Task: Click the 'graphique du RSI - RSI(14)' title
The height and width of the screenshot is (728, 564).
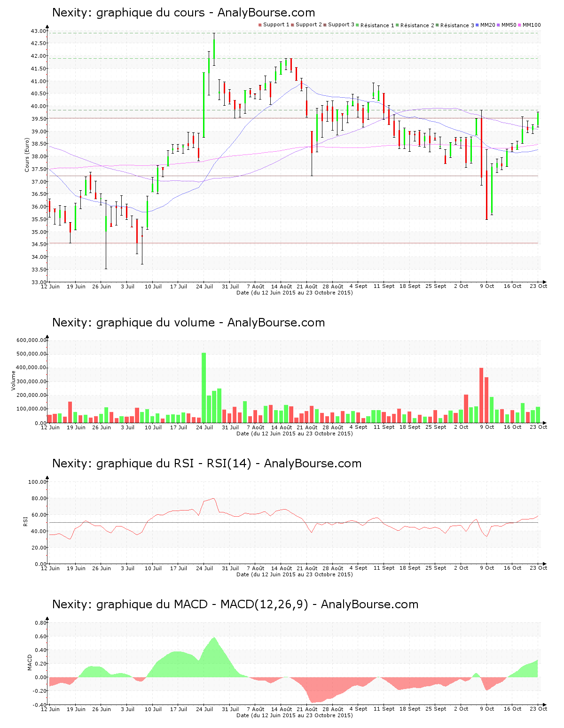Action: 174,464
